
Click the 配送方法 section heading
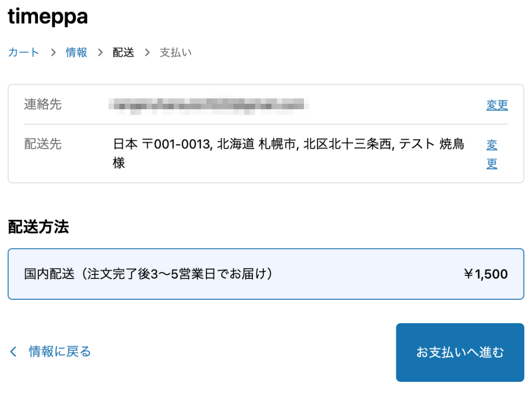tap(38, 228)
